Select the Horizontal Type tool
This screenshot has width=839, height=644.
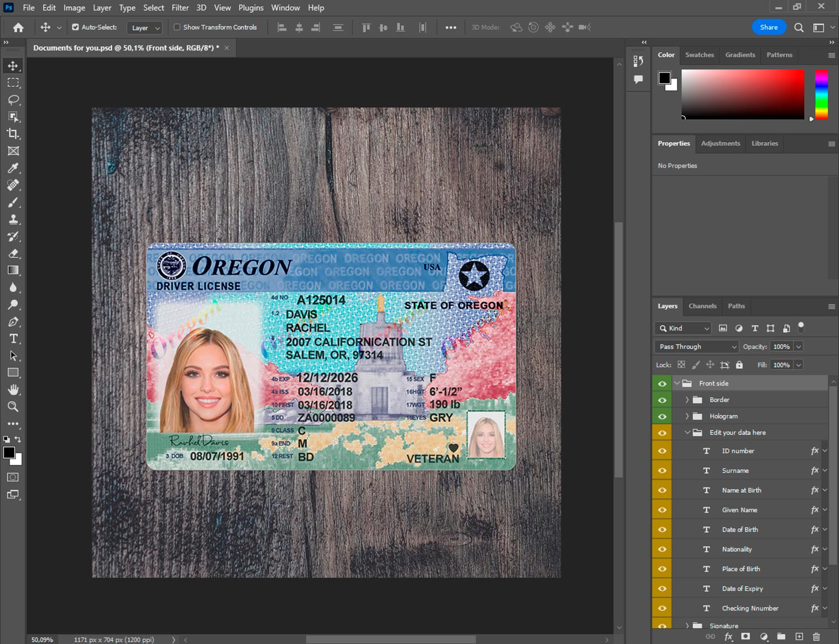13,339
